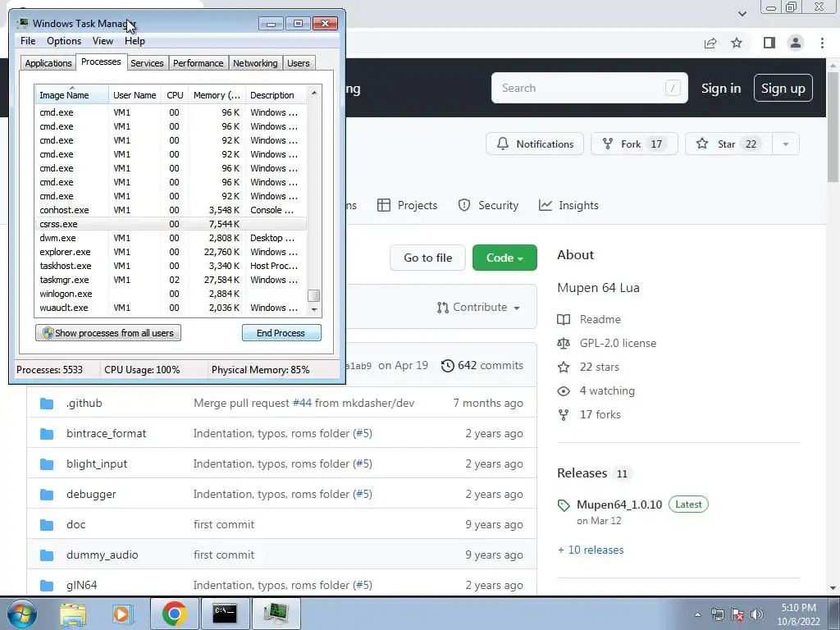The image size is (840, 630).
Task: Switch to Applications tab
Action: click(48, 63)
